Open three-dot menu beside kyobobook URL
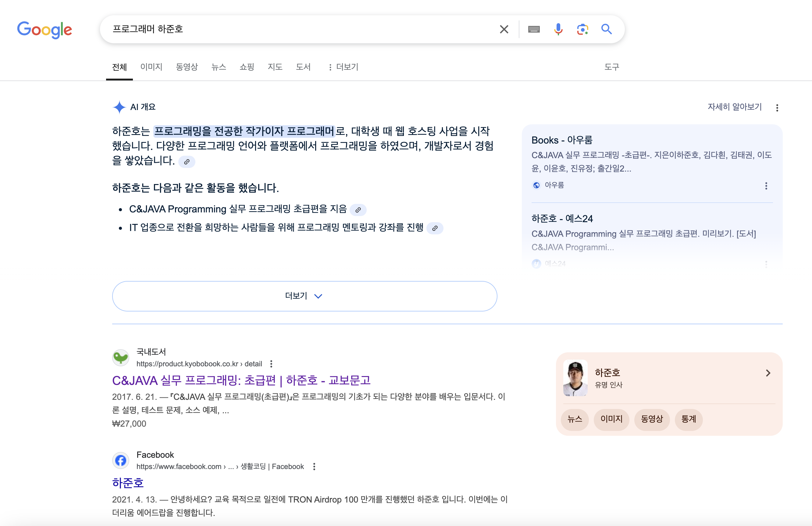The width and height of the screenshot is (812, 526). [x=271, y=364]
